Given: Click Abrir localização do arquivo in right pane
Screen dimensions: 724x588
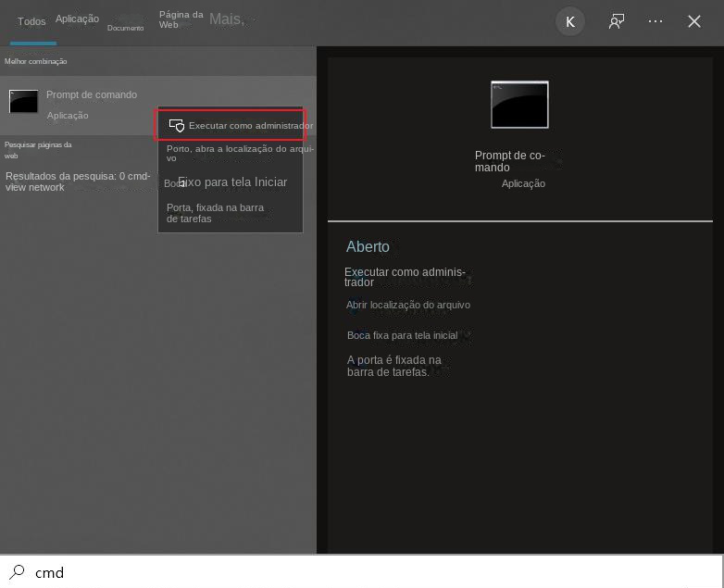Looking at the screenshot, I should point(408,305).
